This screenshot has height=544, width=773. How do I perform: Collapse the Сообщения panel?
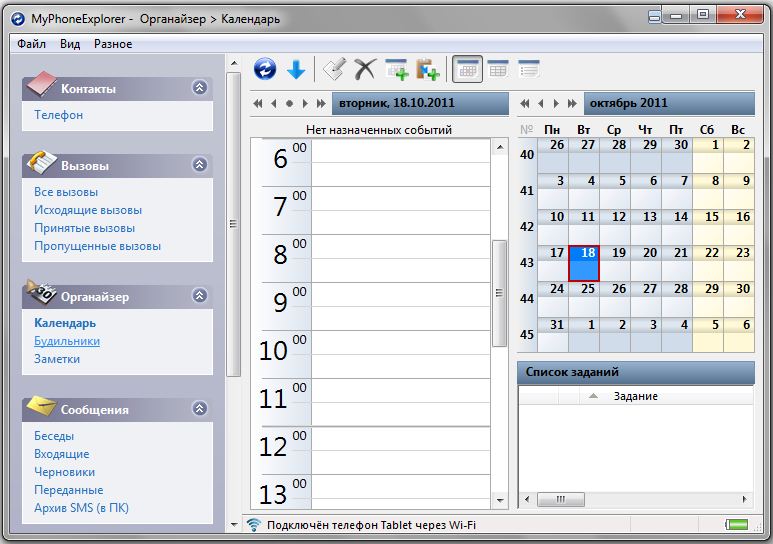click(199, 408)
